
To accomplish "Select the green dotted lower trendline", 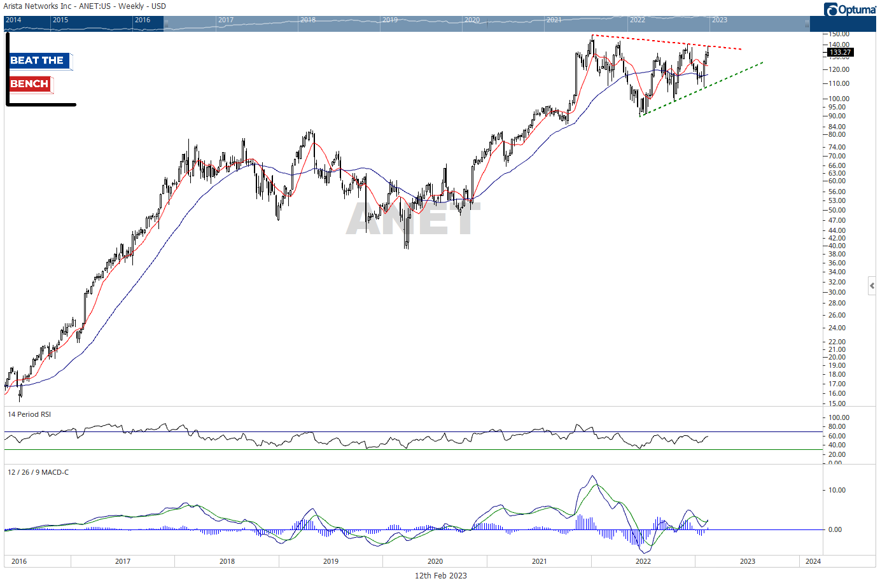I will (701, 88).
